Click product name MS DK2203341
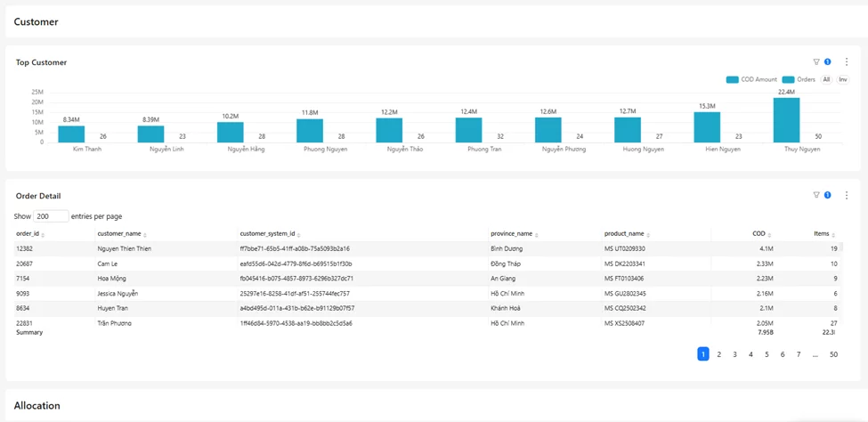The height and width of the screenshot is (422, 868). pos(625,264)
